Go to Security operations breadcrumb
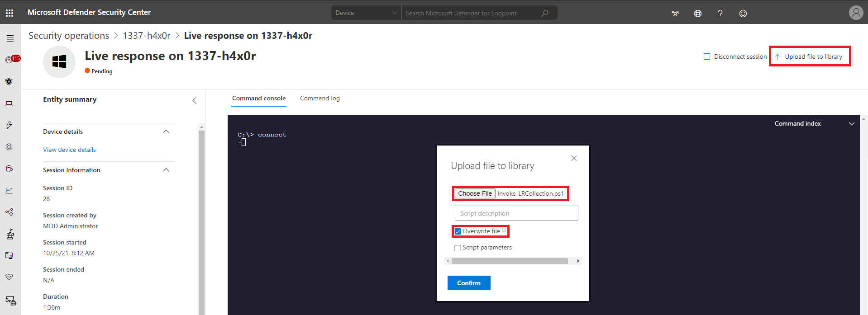The height and width of the screenshot is (315, 868). [x=69, y=36]
